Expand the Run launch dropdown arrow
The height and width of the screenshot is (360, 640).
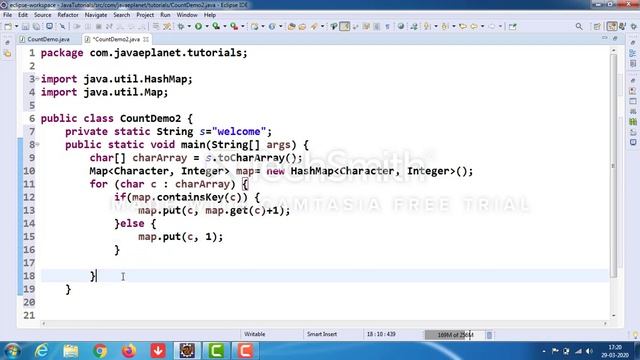pyautogui.click(x=207, y=27)
